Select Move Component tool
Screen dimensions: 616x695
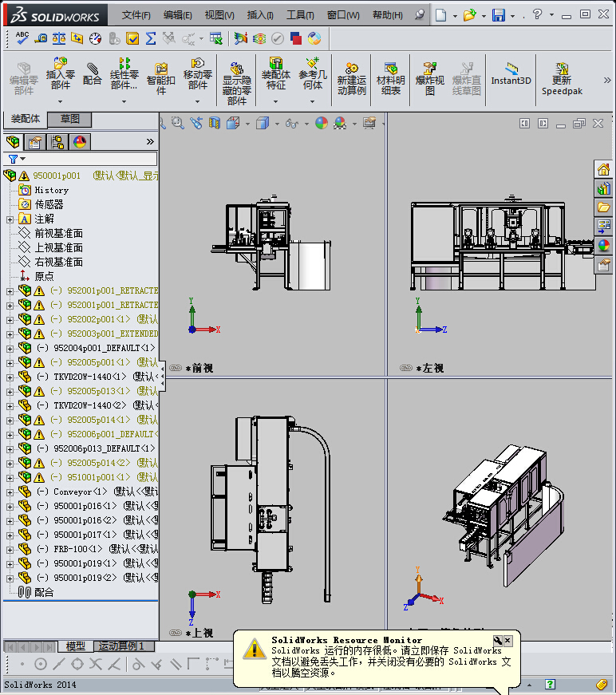click(198, 73)
